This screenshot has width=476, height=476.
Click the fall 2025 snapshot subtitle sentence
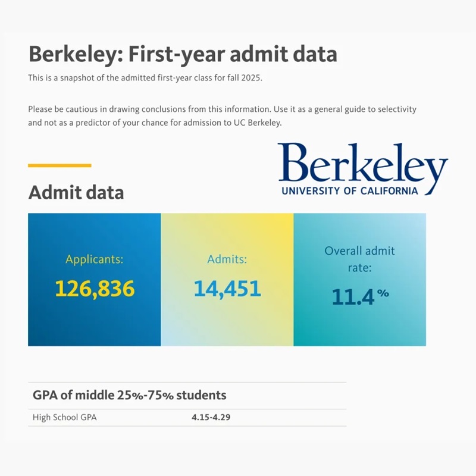click(x=145, y=78)
